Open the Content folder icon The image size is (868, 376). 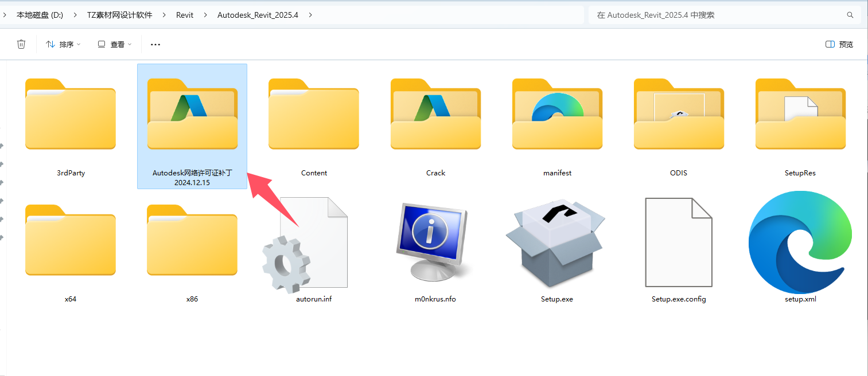point(314,113)
